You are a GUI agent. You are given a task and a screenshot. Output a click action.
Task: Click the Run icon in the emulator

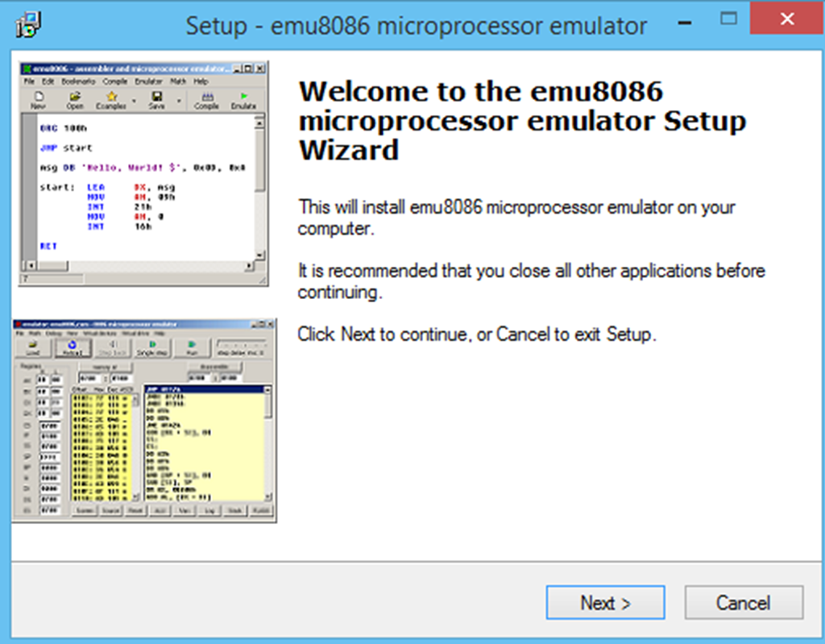tap(193, 345)
